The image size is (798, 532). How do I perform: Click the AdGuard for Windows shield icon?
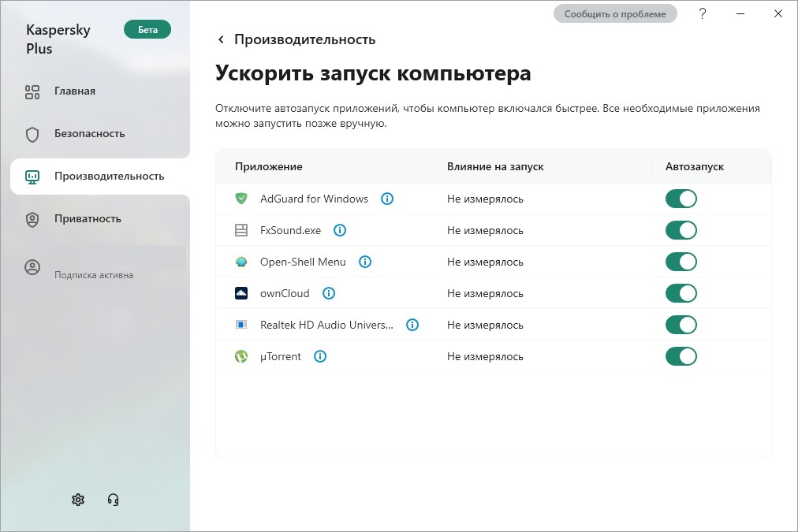click(241, 199)
